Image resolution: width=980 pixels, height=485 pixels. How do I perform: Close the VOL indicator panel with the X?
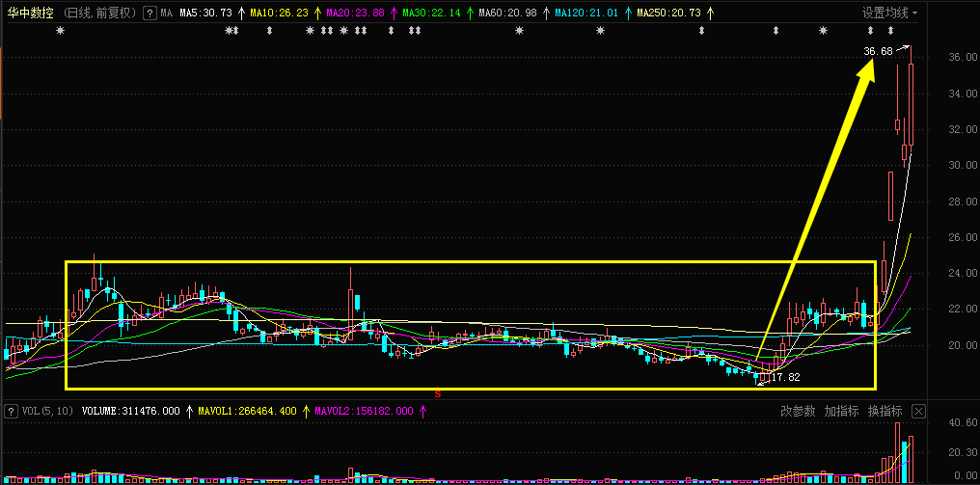tap(918, 412)
